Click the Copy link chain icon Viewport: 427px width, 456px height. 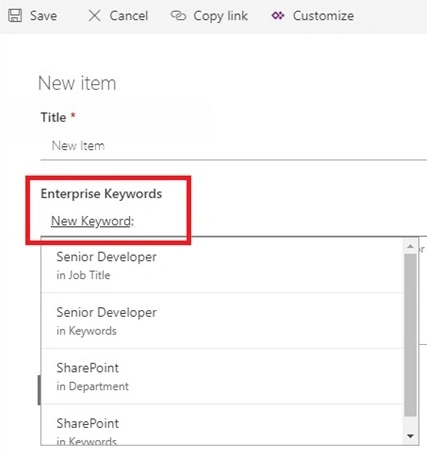[178, 16]
